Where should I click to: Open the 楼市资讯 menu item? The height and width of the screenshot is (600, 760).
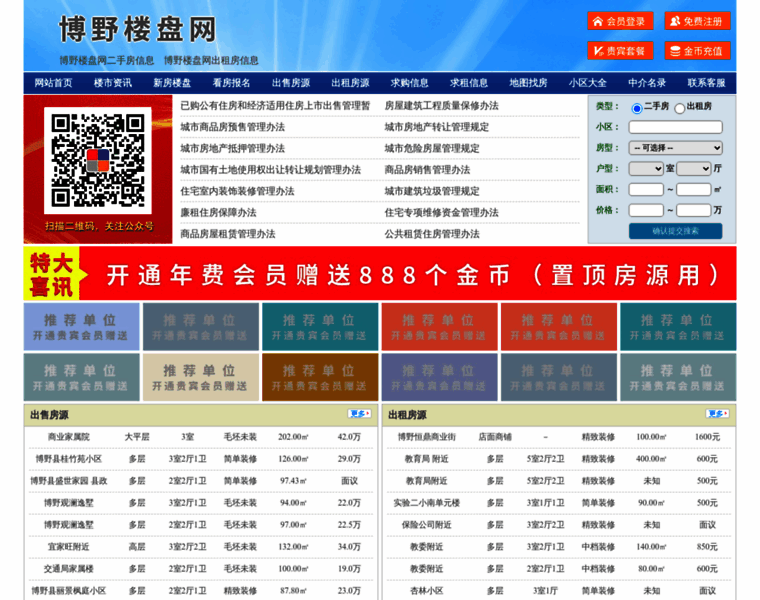point(113,83)
